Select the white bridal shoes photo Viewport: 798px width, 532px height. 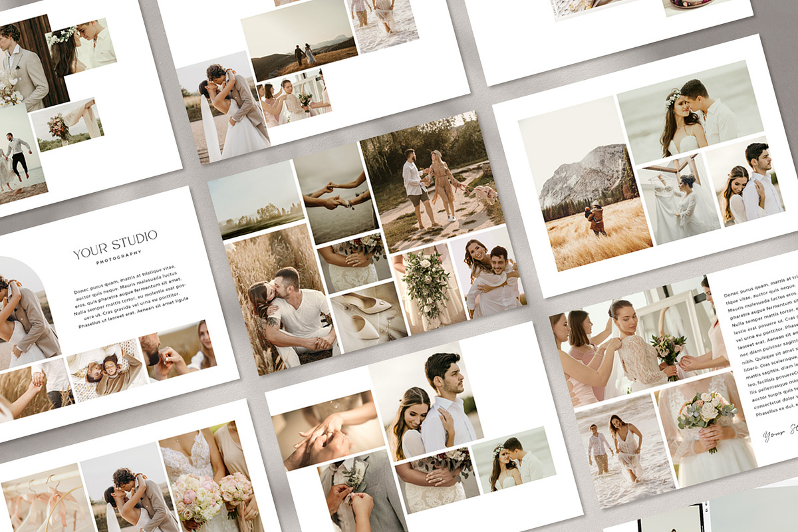pos(369,317)
